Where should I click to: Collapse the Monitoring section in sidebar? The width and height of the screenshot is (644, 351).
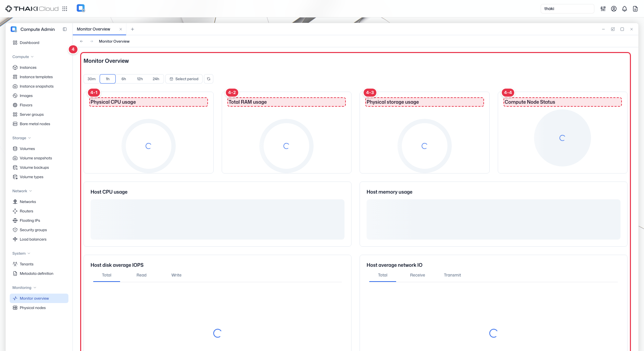(x=24, y=288)
